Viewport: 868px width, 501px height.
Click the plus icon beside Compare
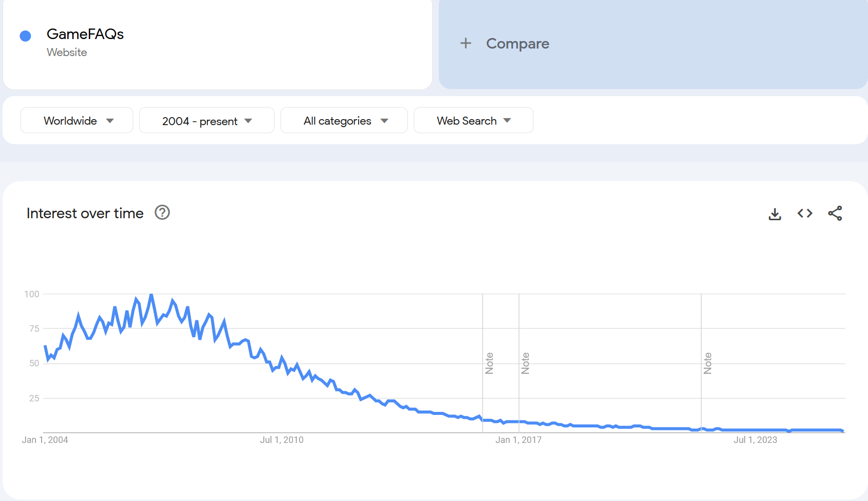pyautogui.click(x=466, y=44)
